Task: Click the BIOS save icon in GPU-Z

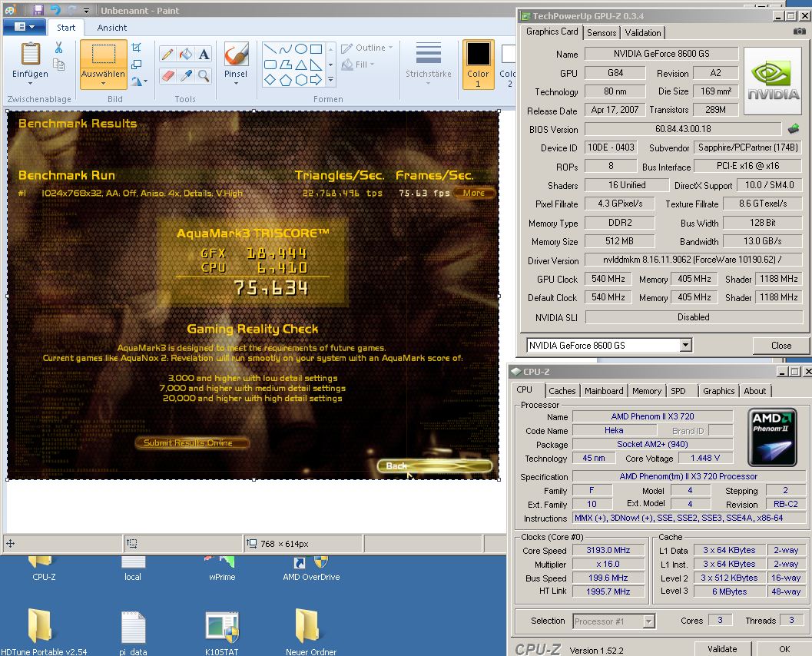Action: pos(794,128)
